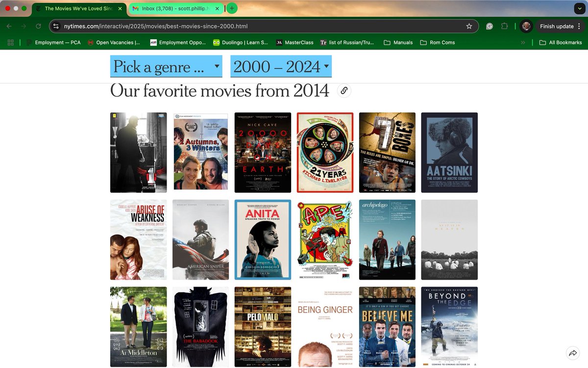The image size is (588, 368).
Task: Copy the link icon beside 2014 heading
Action: click(x=344, y=90)
